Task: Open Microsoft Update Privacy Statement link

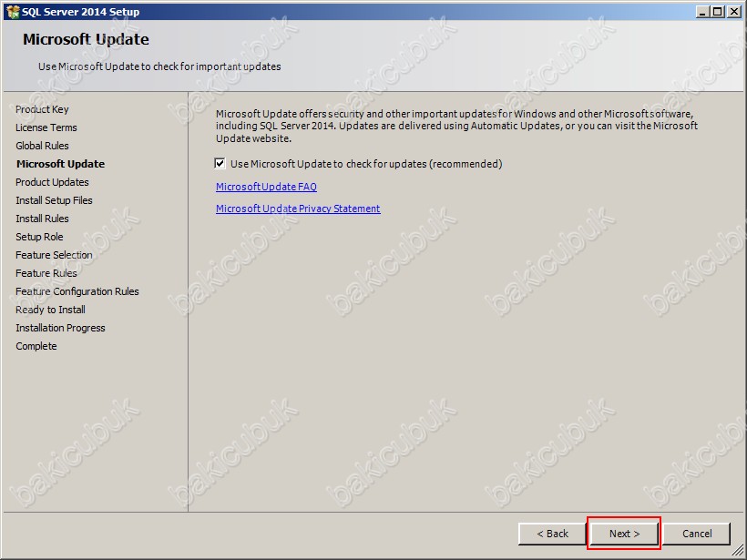Action: click(x=298, y=209)
